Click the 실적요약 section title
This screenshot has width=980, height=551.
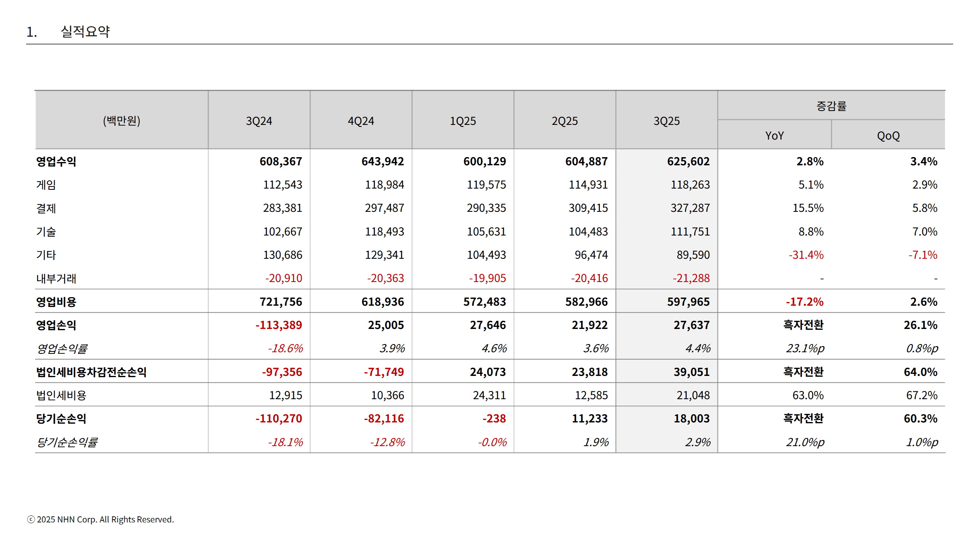coord(85,31)
